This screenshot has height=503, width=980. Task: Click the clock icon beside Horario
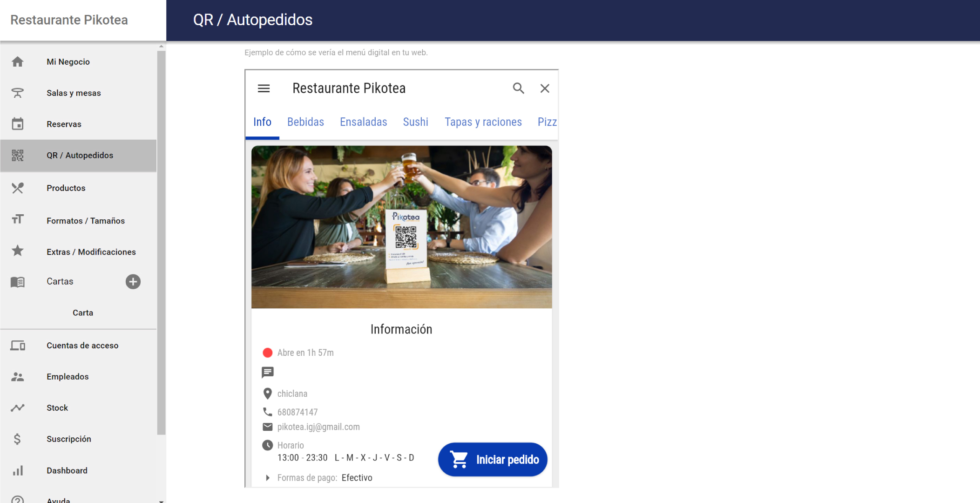tap(268, 445)
